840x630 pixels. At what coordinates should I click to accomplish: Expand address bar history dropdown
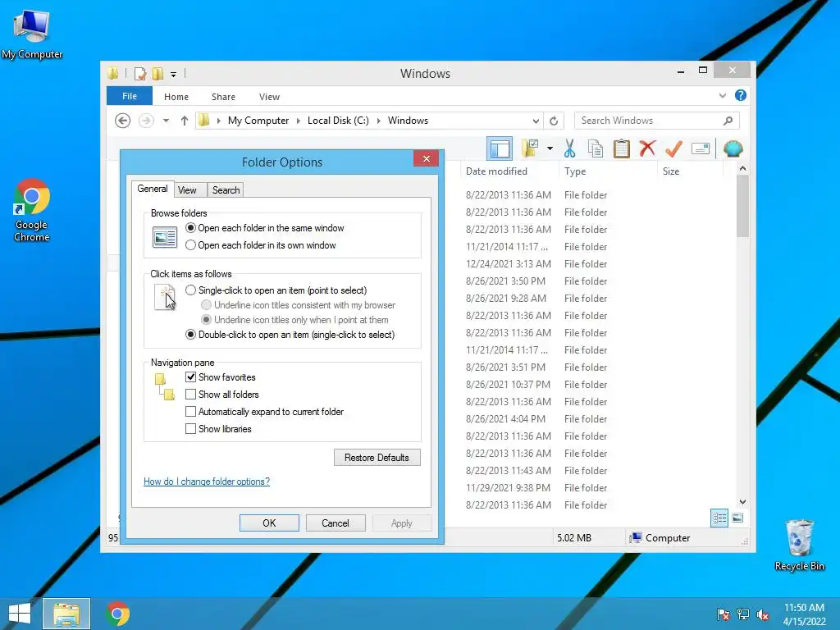[x=536, y=121]
